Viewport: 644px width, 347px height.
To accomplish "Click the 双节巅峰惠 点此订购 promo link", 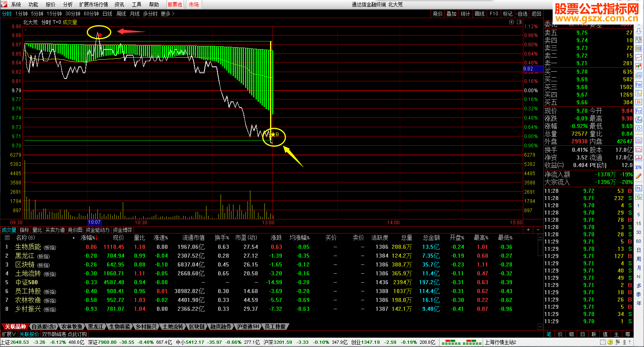I will pos(64,334).
